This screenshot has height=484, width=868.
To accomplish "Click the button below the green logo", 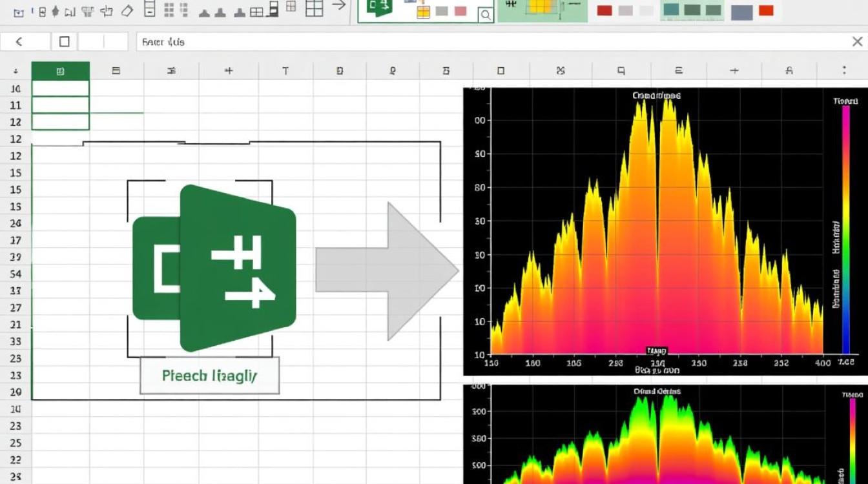I will (x=209, y=376).
